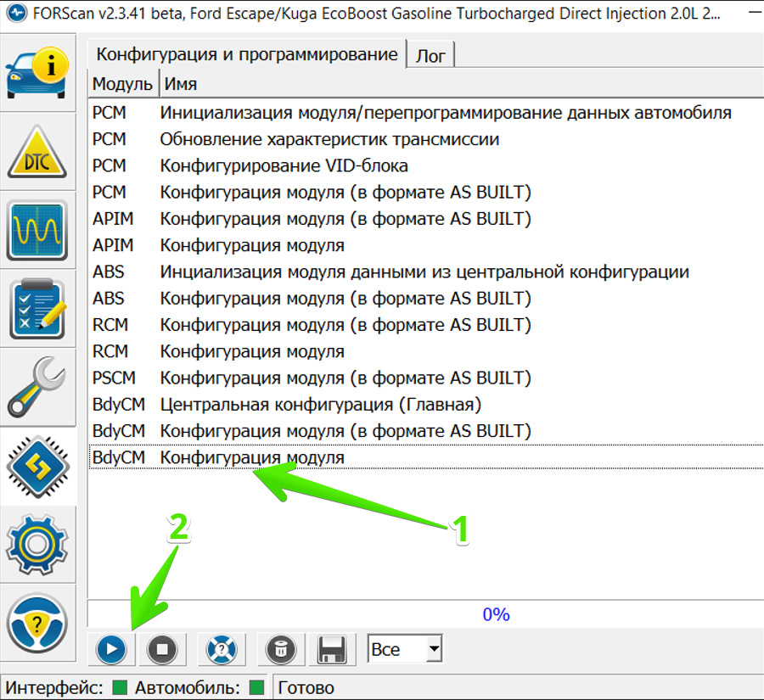Click the 'Готово' status bar text
Viewport: 764px width, 700px height.
(306, 688)
